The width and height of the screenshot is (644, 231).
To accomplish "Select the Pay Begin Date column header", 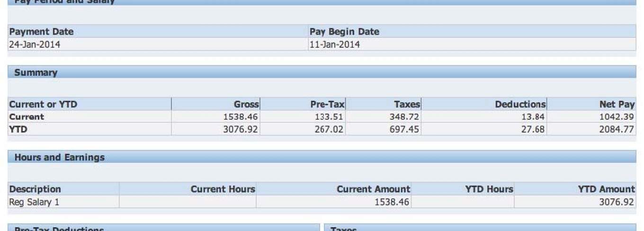I will click(344, 32).
